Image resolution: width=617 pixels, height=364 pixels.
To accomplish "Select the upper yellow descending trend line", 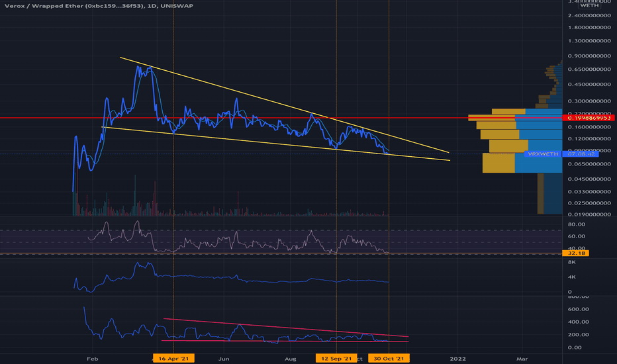I will [x=284, y=105].
